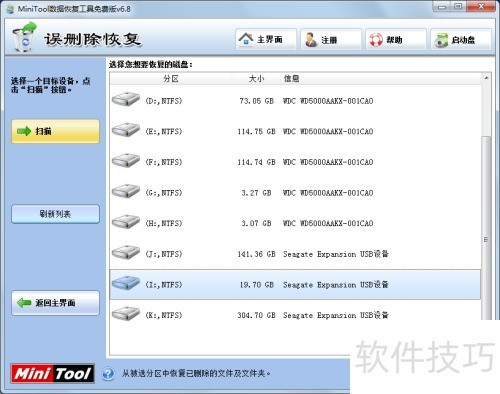This screenshot has height=394, width=500.
Task: Close the MiniTool window
Action: pyautogui.click(x=481, y=7)
